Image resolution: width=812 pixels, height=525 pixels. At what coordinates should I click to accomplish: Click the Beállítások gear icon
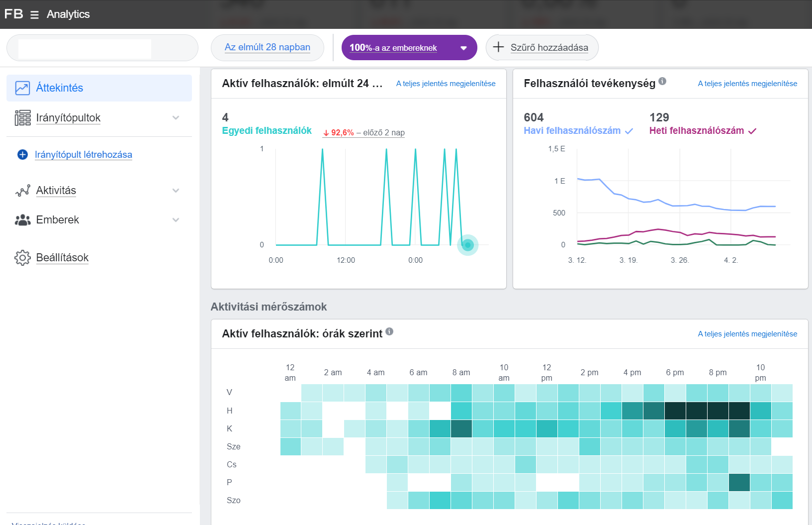(x=22, y=258)
